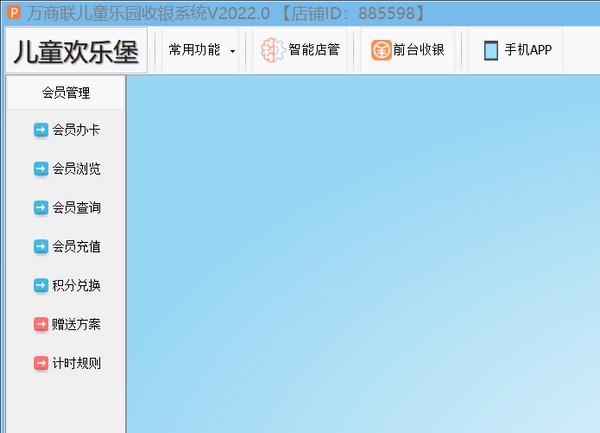The image size is (600, 433).
Task: Expand the 常用功能 dropdown arrow
Action: [233, 51]
